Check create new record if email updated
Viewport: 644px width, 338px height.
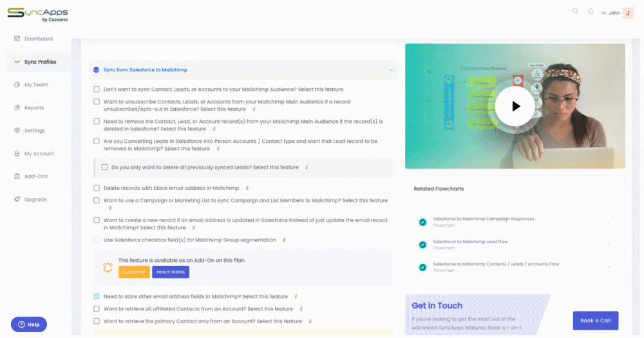[x=97, y=220]
